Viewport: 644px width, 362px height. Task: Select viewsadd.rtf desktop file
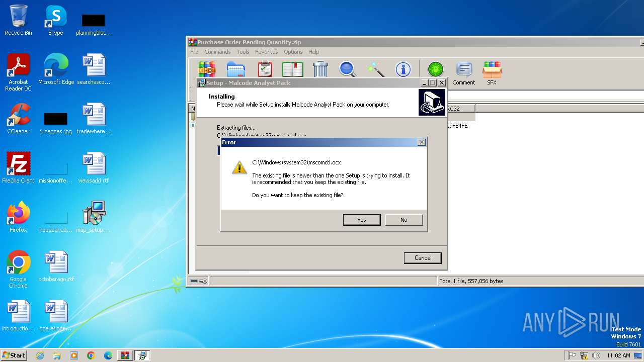coord(94,168)
